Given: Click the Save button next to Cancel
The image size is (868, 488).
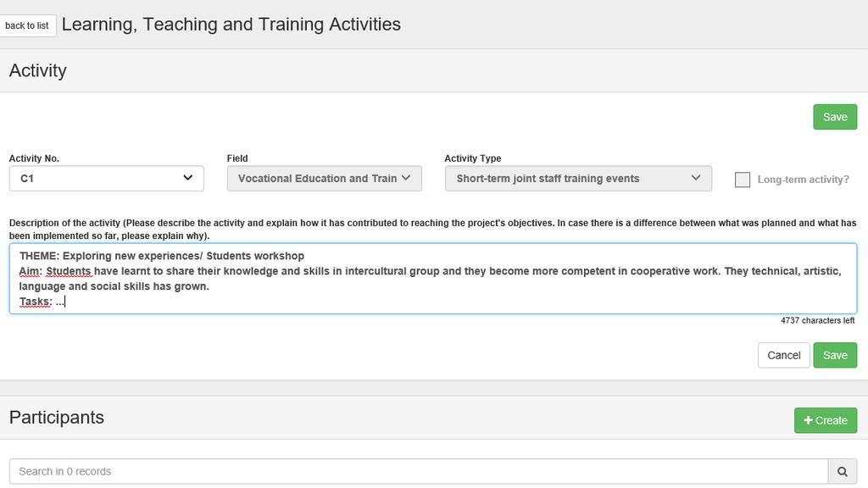Looking at the screenshot, I should (835, 355).
